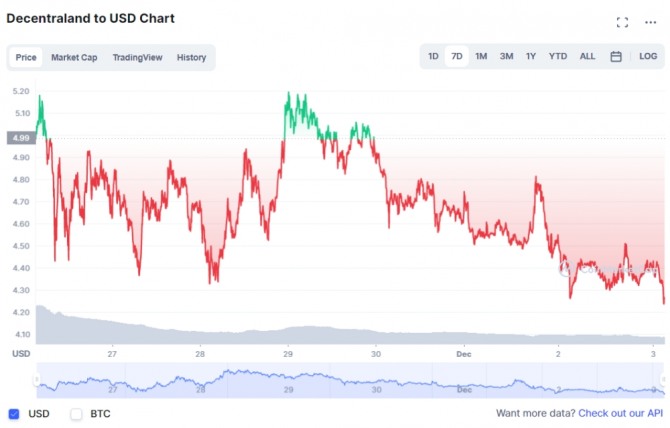Screen dimensions: 670x428
Task: Select the 7D time range
Action: (x=457, y=56)
